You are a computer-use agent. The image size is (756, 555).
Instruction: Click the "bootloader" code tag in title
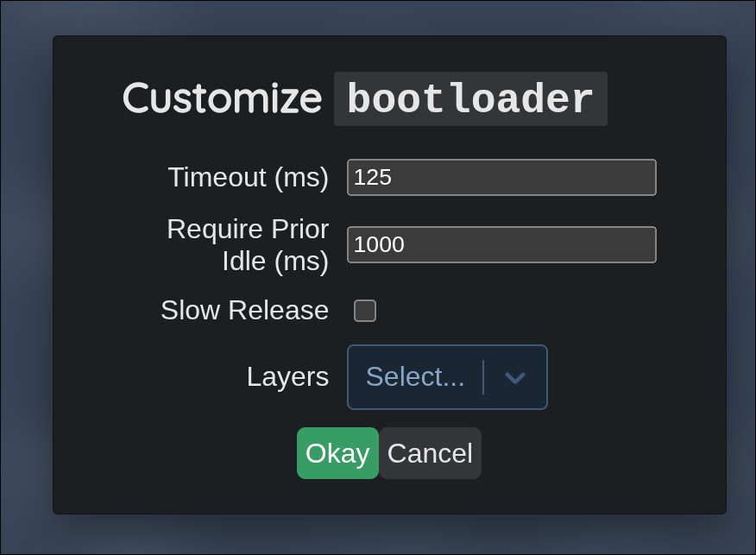pos(470,99)
